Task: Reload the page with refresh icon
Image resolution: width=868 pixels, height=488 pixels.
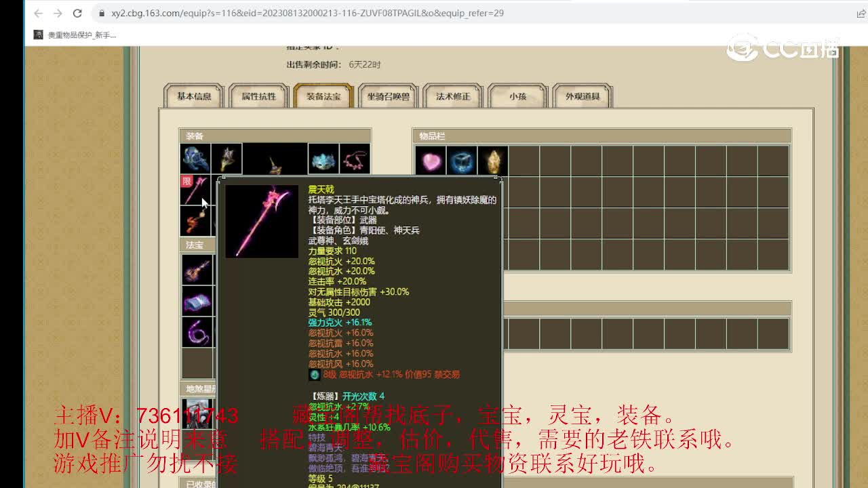Action: (x=77, y=13)
